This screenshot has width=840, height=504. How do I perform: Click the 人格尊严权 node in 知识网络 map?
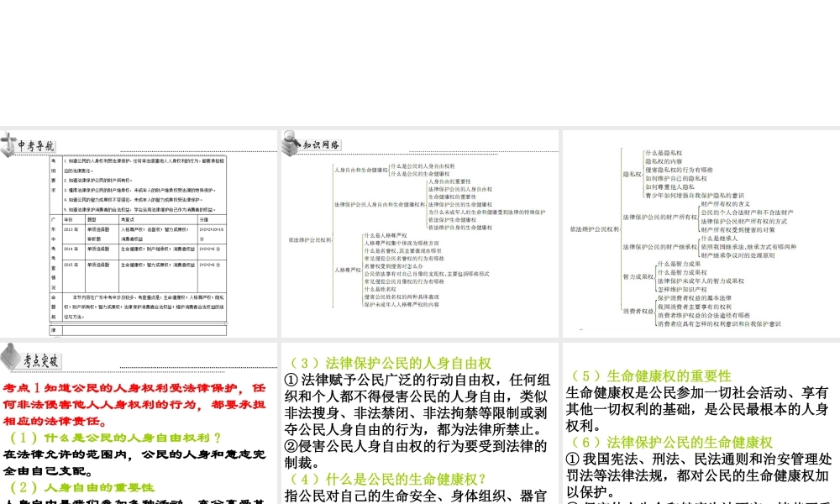348,270
